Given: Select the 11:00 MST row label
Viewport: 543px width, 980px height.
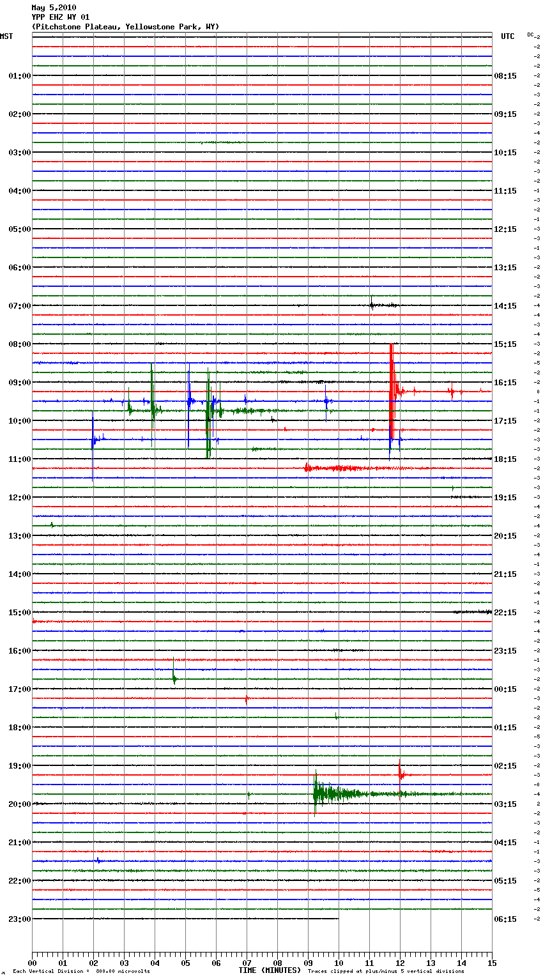Looking at the screenshot, I should pyautogui.click(x=20, y=459).
